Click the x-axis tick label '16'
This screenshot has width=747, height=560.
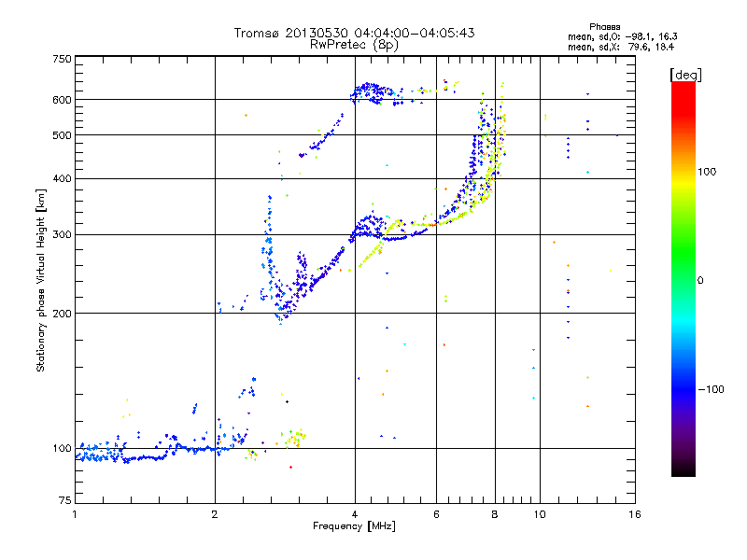635,514
